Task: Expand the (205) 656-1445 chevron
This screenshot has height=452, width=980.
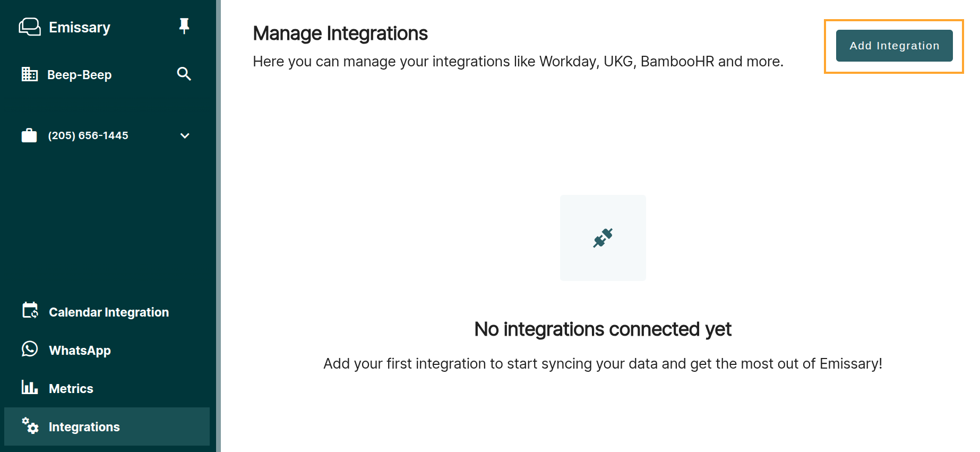Action: [185, 135]
